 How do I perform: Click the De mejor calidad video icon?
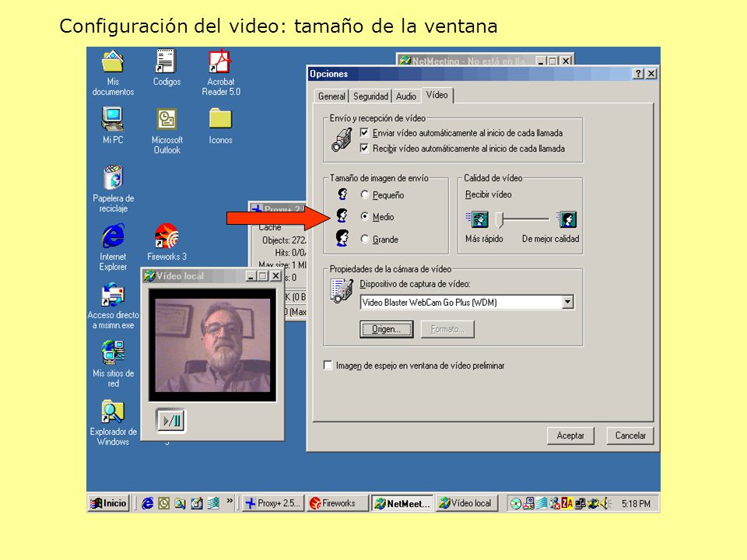(x=567, y=219)
